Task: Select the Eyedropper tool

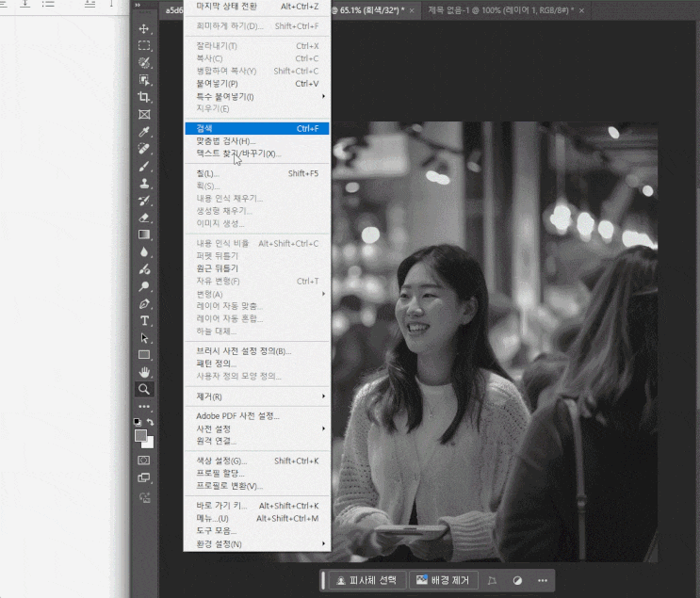Action: pos(144,131)
